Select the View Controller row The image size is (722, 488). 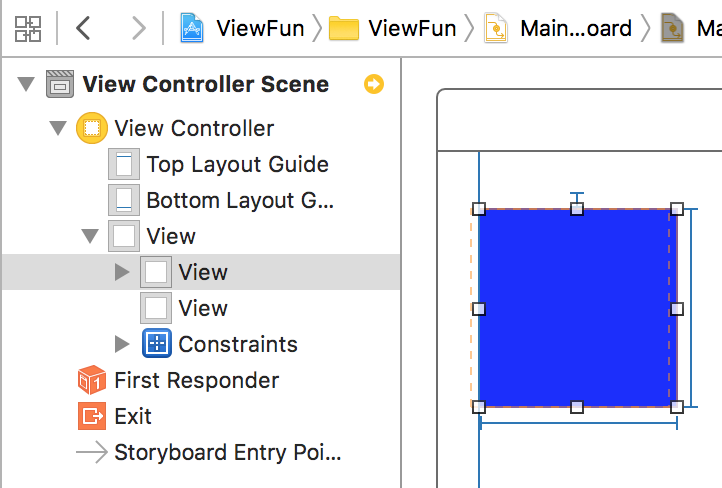[202, 128]
